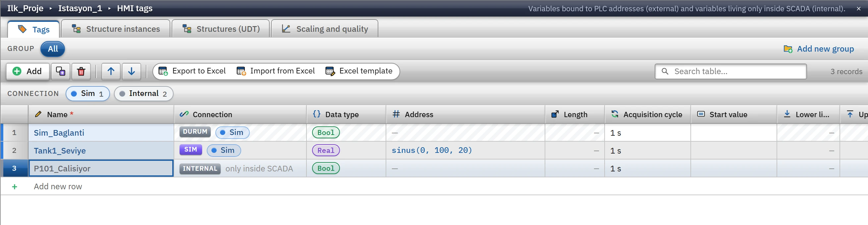
Task: Open the Bool data type for P101_Calisiyor
Action: click(326, 168)
